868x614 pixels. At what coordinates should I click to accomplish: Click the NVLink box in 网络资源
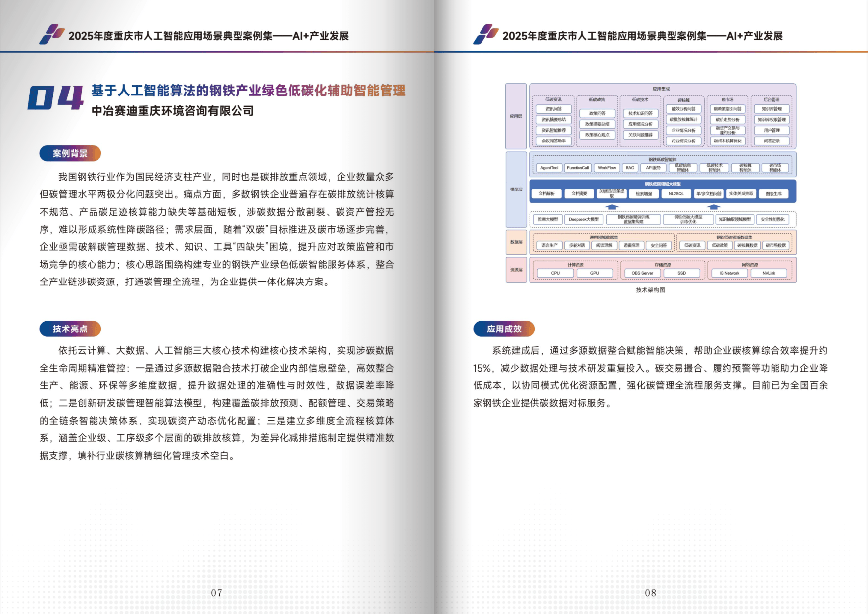click(x=769, y=273)
